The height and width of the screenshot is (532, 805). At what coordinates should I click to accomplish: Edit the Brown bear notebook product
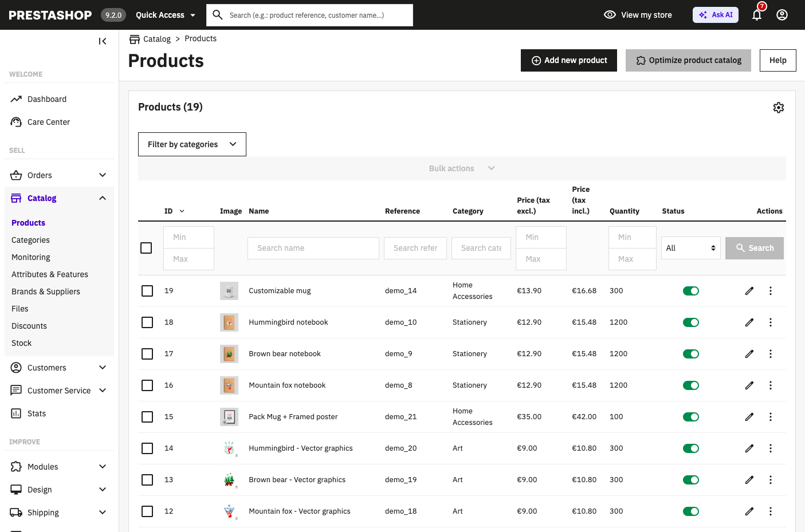(x=749, y=354)
